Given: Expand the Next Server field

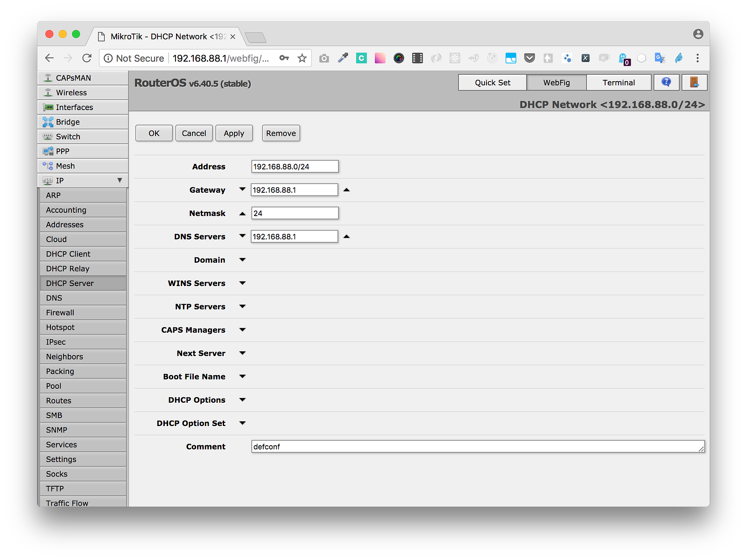Looking at the screenshot, I should [242, 353].
